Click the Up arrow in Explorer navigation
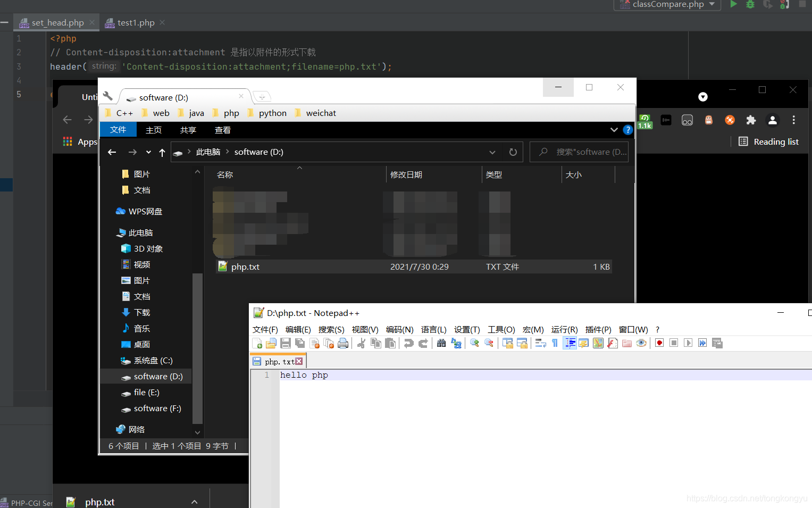 [162, 152]
